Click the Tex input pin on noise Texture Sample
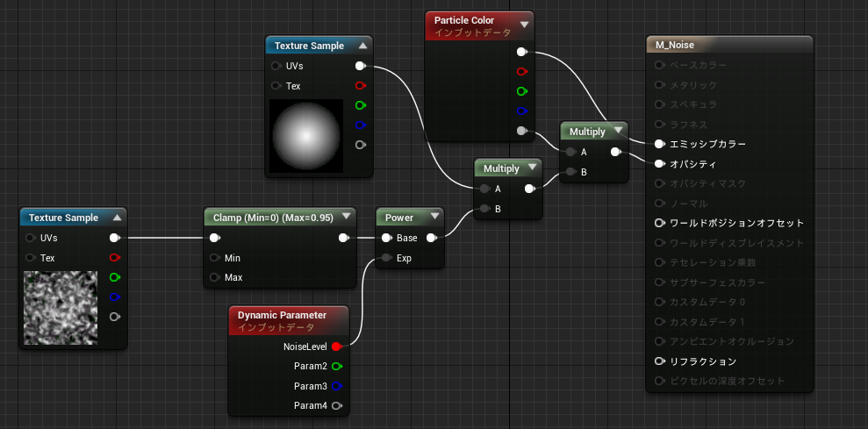Screen dimensions: 868x429 tap(31, 257)
